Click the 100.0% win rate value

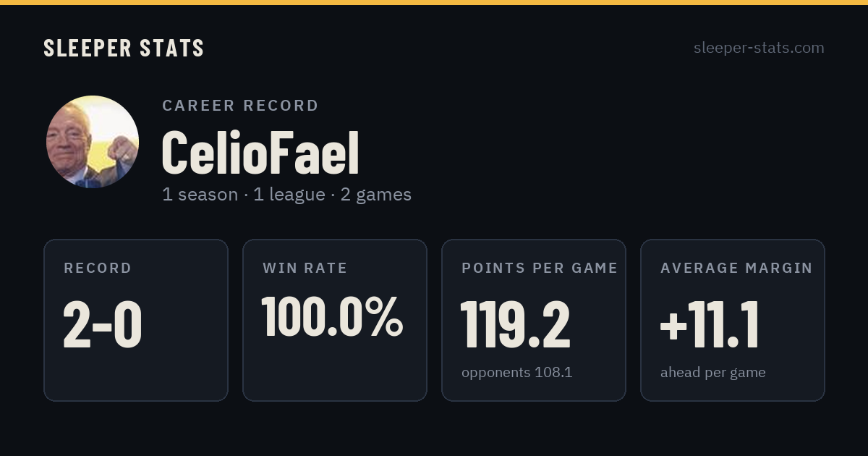click(332, 316)
